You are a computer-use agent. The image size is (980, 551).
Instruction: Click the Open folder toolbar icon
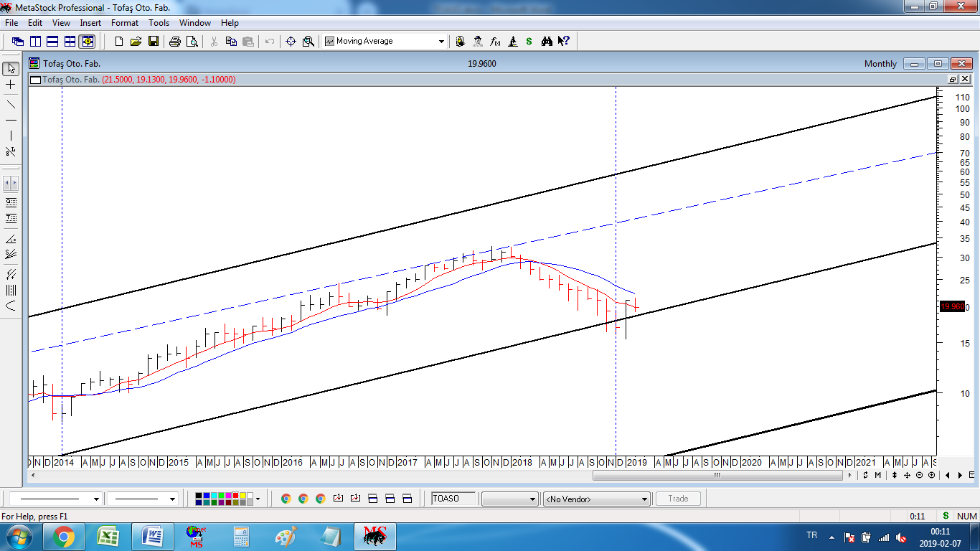coord(136,42)
